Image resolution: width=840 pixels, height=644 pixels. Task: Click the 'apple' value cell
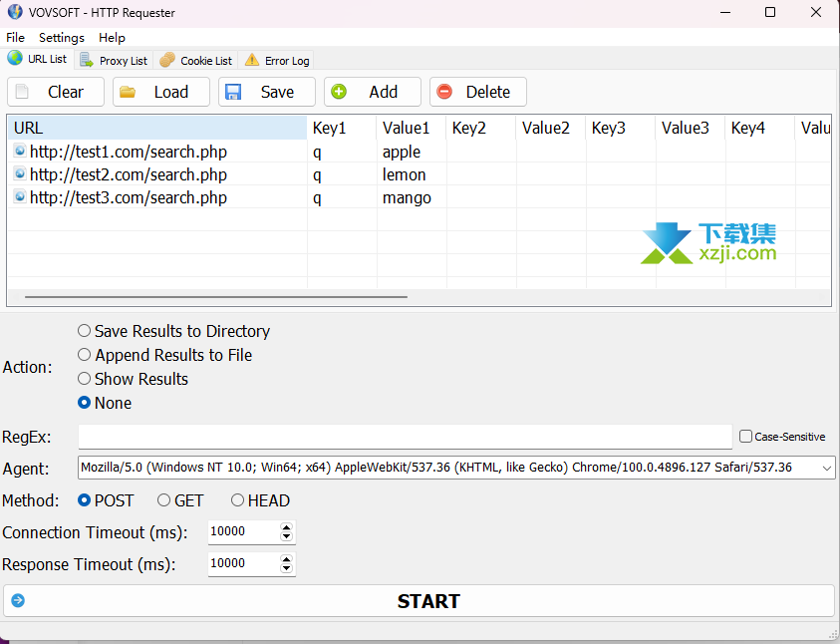tap(412, 152)
